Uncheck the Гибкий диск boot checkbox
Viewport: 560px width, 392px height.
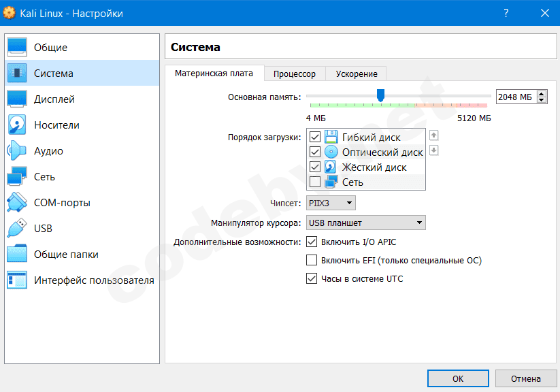(315, 137)
